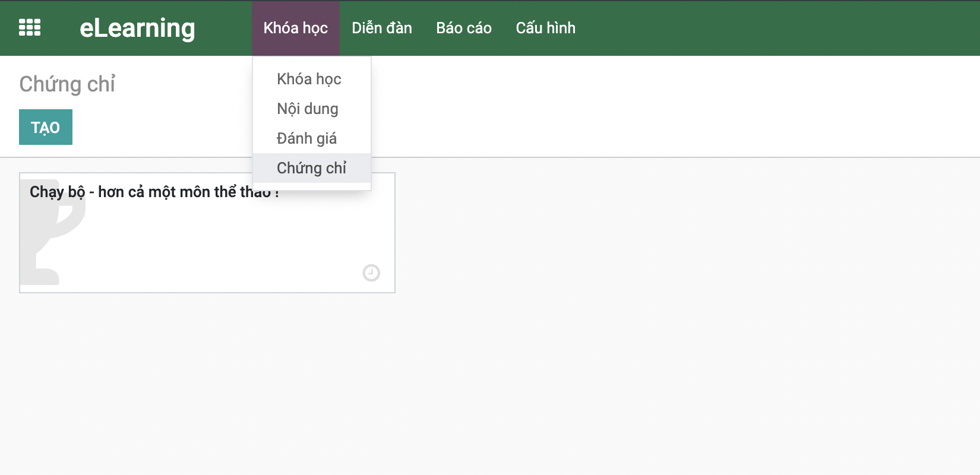
Task: Select Khóa học in the dropdown list
Action: tap(309, 79)
